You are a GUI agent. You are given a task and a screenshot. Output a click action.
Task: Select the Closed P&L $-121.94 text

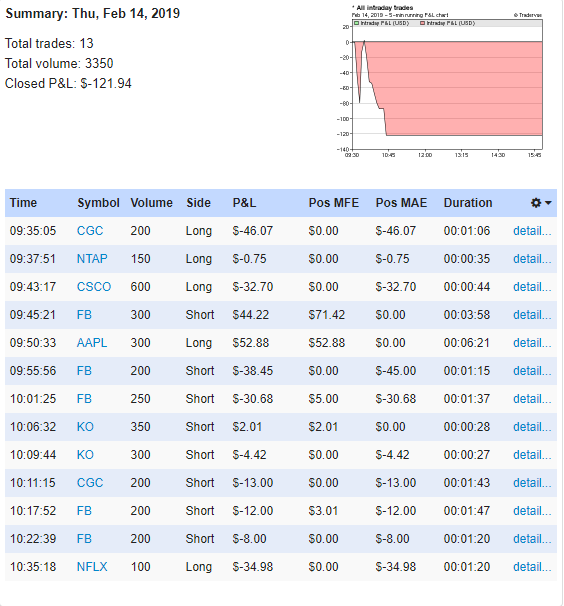[68, 83]
